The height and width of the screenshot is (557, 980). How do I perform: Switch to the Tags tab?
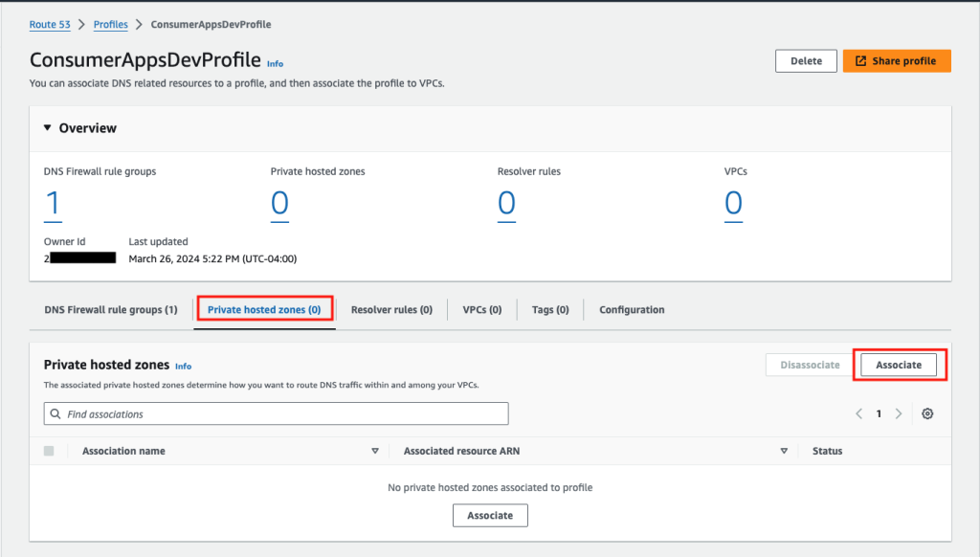click(549, 308)
